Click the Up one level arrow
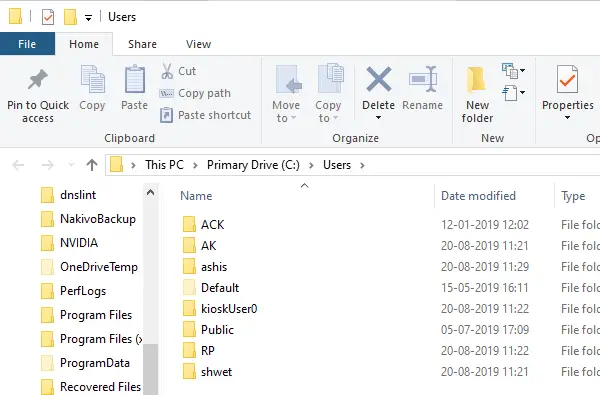Screen dimensions: 600x395 click(x=92, y=165)
